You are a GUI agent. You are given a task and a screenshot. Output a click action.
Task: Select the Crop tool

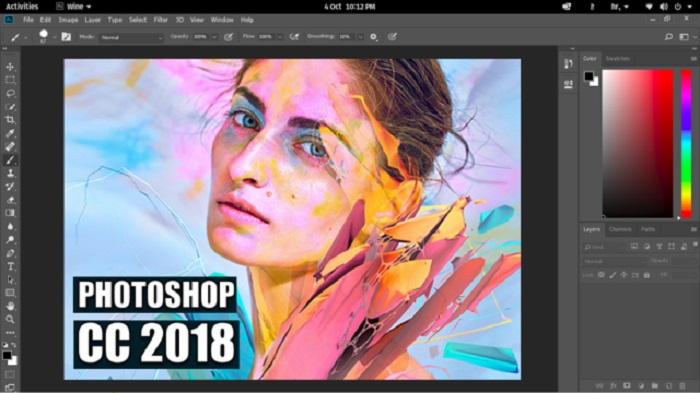[10, 120]
